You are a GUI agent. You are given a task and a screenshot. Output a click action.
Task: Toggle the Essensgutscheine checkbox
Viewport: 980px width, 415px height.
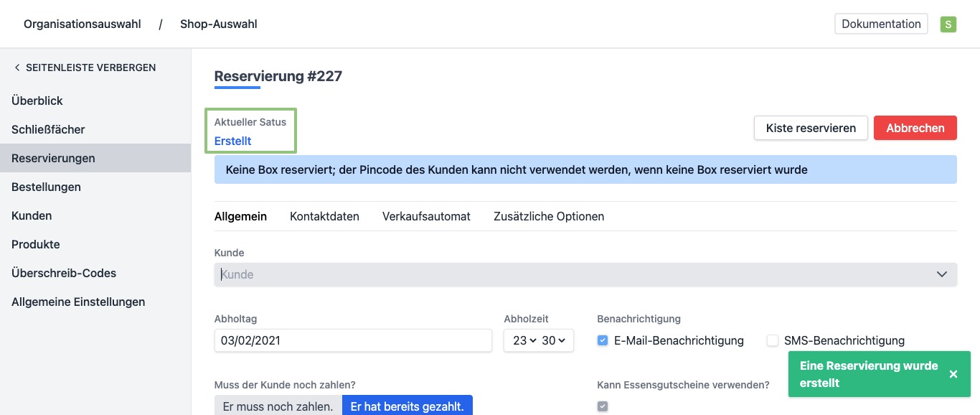pos(603,406)
